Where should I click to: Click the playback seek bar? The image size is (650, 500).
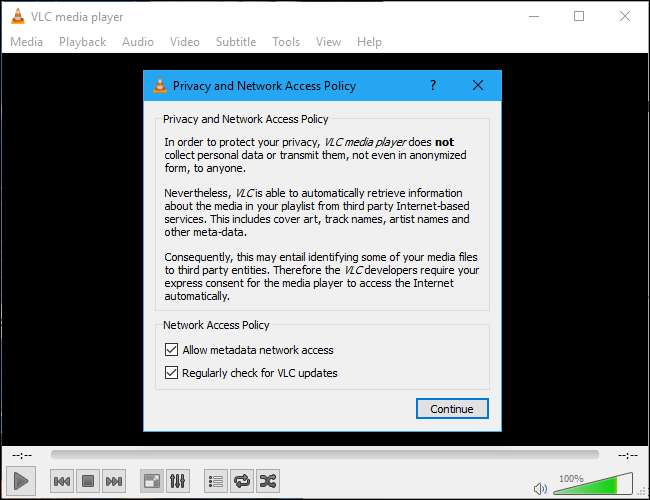(x=325, y=455)
